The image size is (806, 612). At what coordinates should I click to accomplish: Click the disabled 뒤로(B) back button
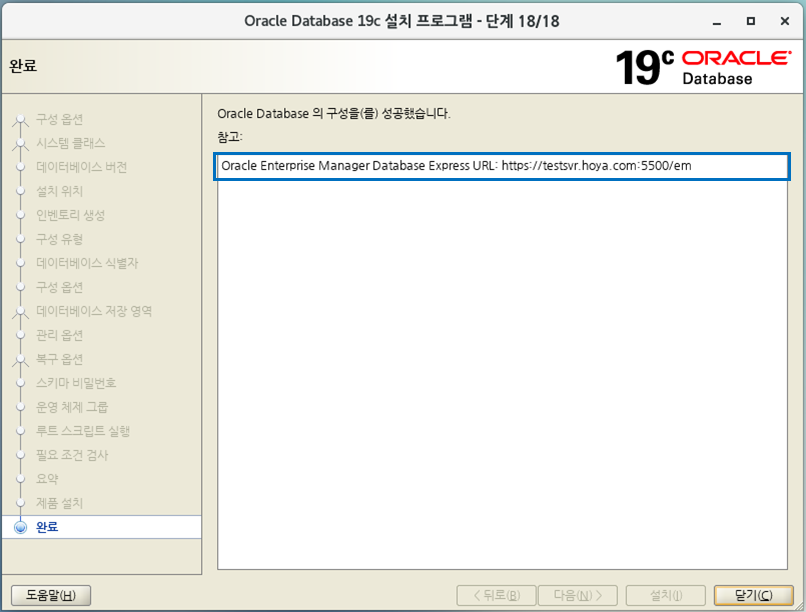point(496,595)
